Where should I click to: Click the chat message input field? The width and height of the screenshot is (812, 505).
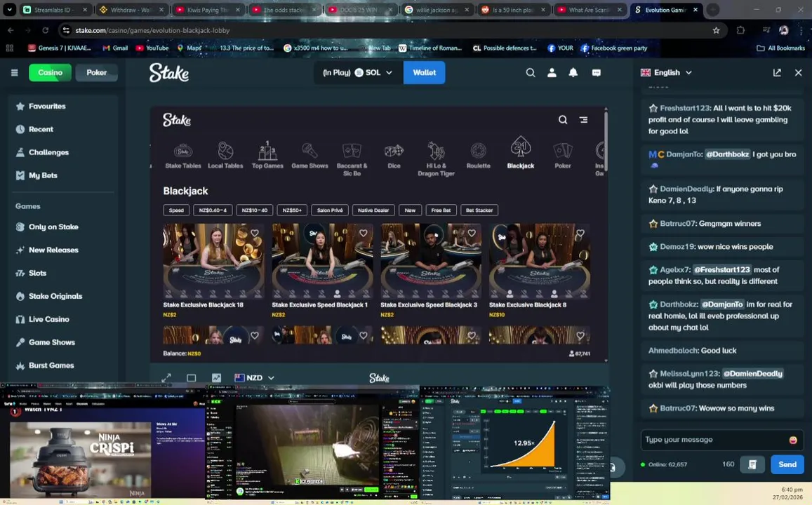(714, 440)
